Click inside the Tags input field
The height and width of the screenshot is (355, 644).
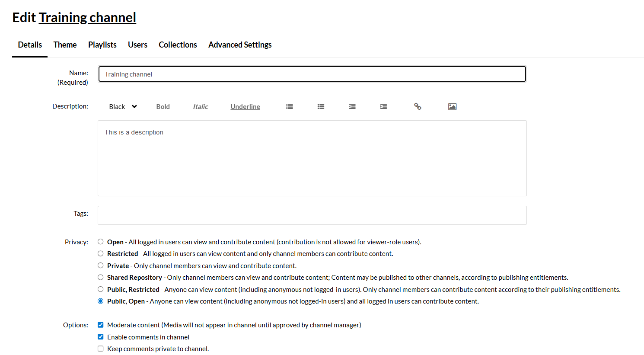click(312, 215)
